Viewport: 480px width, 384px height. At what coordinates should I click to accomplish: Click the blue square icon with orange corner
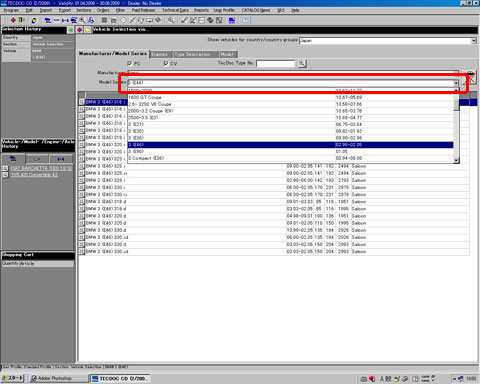coord(232,20)
